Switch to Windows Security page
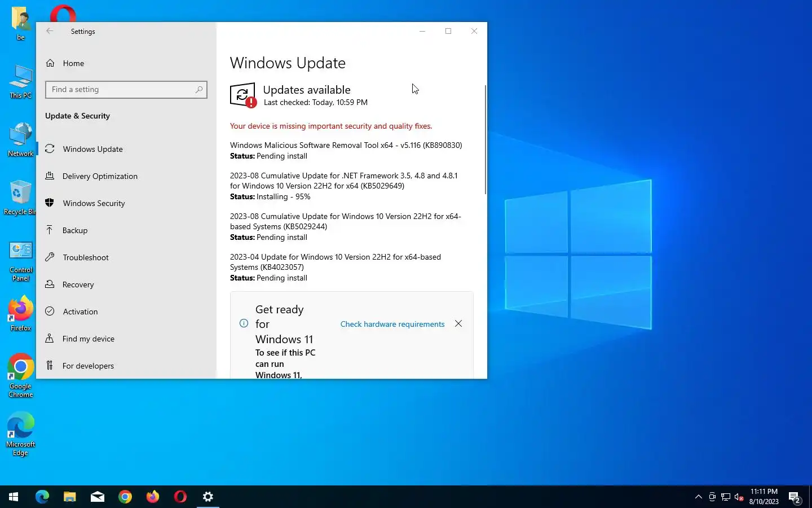812x508 pixels. (x=126, y=203)
